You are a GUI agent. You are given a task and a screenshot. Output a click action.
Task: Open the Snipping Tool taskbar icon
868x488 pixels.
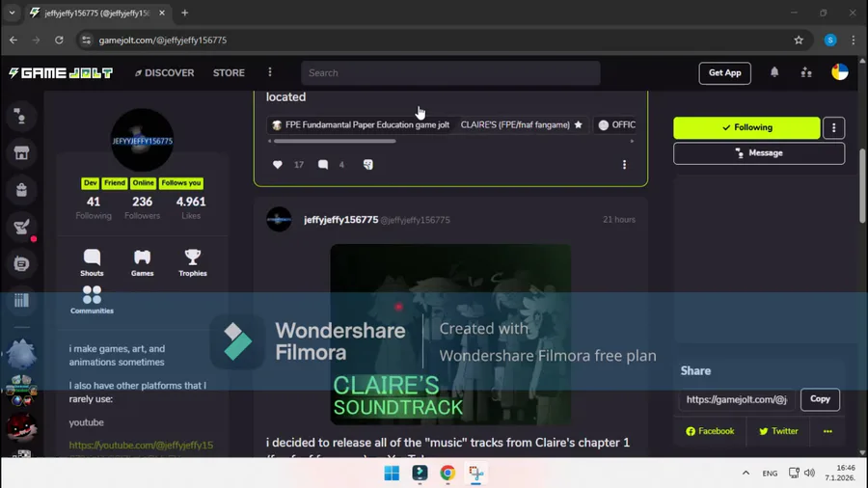475,474
